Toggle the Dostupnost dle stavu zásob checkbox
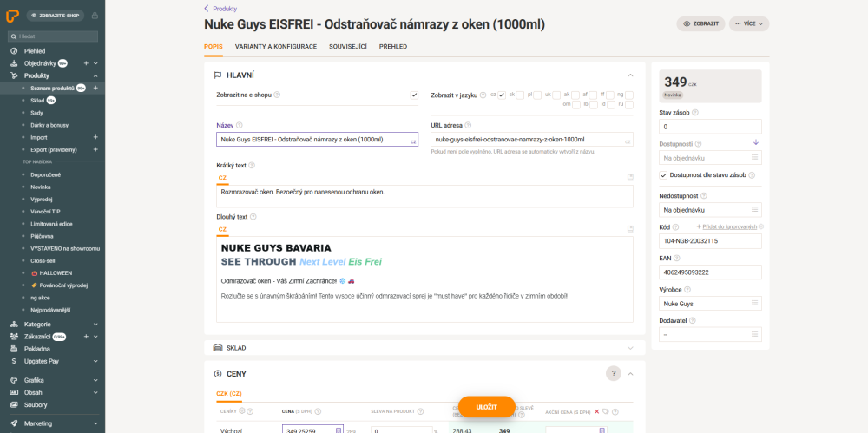 [x=664, y=175]
